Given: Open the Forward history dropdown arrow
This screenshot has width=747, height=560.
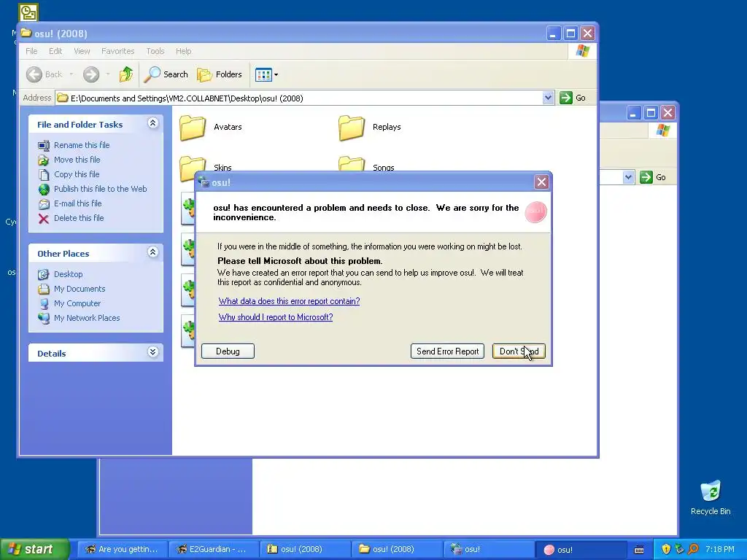Looking at the screenshot, I should point(108,74).
